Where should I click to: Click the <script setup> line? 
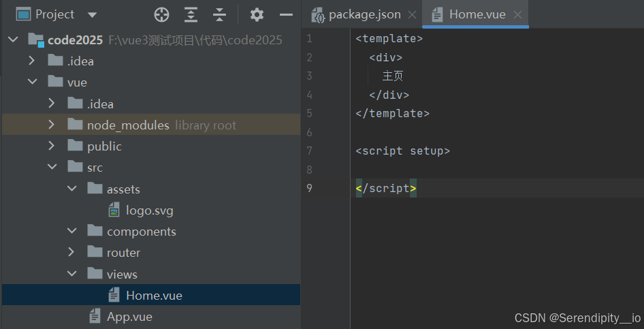[x=402, y=151]
